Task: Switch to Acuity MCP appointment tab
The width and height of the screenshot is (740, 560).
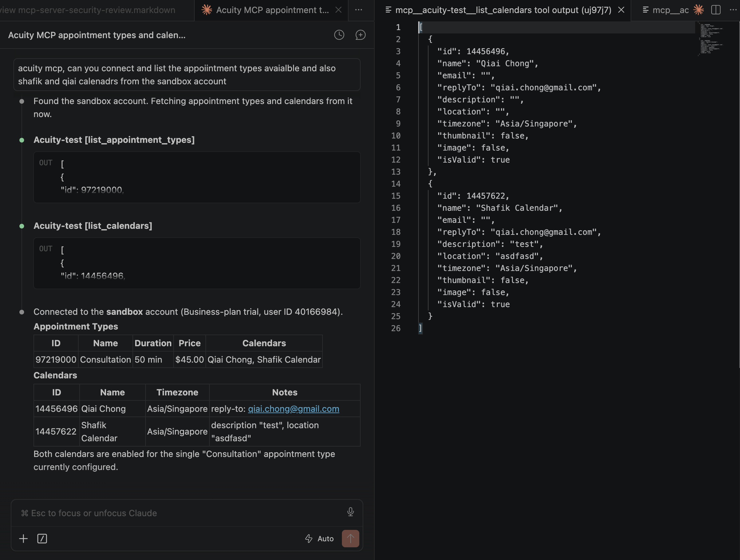Action: 271,10
